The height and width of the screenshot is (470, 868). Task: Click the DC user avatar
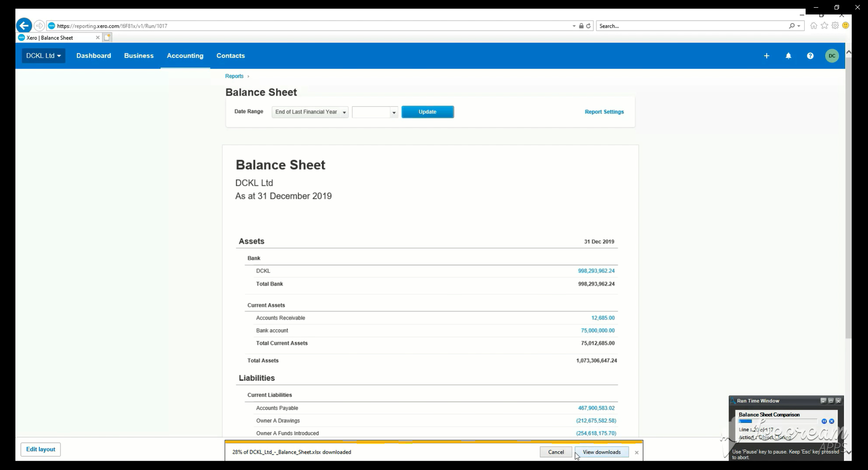coord(831,56)
